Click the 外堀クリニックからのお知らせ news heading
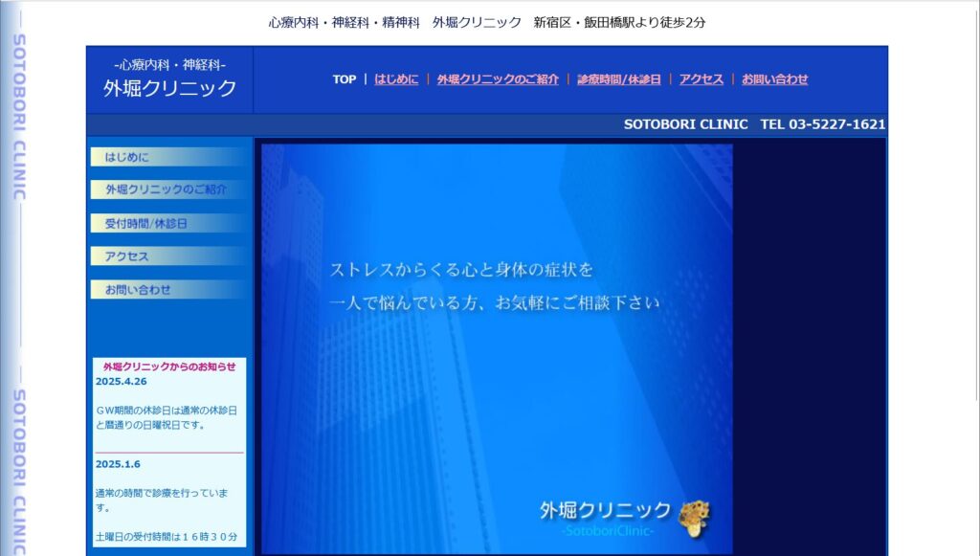The height and width of the screenshot is (556, 980). (169, 367)
